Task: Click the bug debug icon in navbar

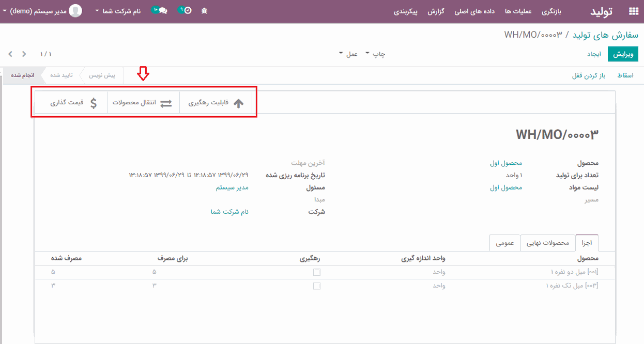Action: coord(204,11)
